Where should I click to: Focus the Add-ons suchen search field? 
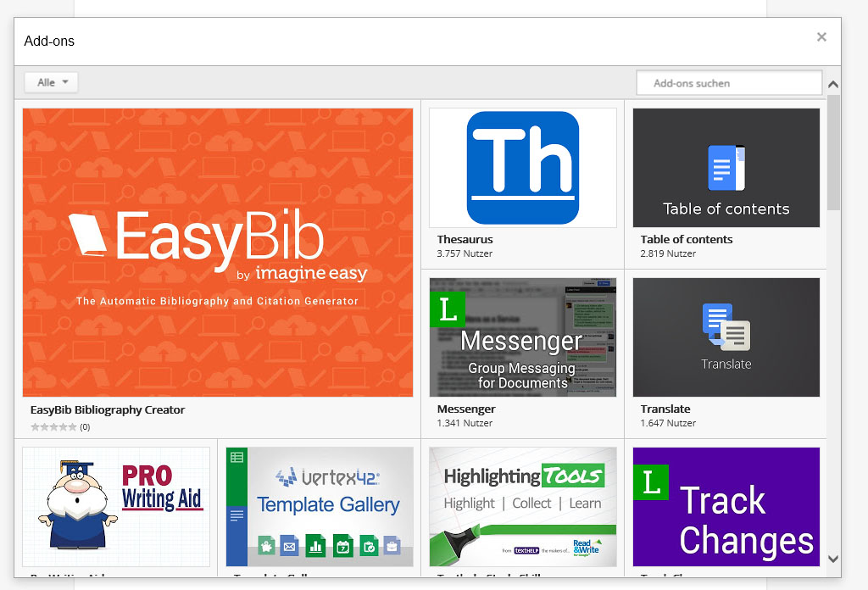(x=729, y=83)
